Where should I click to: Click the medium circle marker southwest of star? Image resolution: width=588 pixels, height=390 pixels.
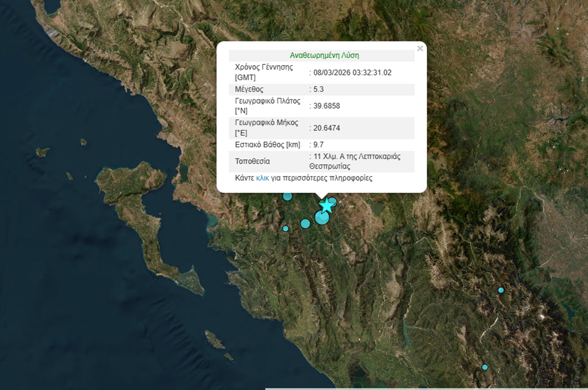click(x=305, y=223)
